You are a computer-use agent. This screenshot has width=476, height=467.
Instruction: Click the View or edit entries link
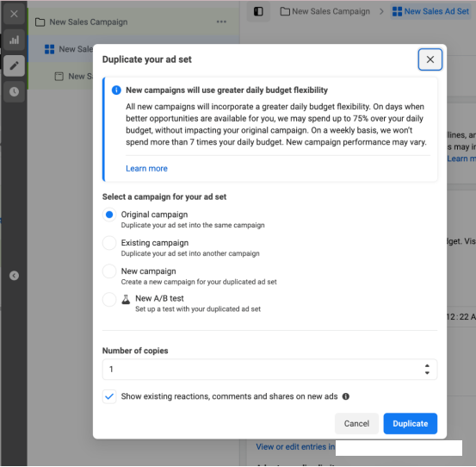(295, 446)
